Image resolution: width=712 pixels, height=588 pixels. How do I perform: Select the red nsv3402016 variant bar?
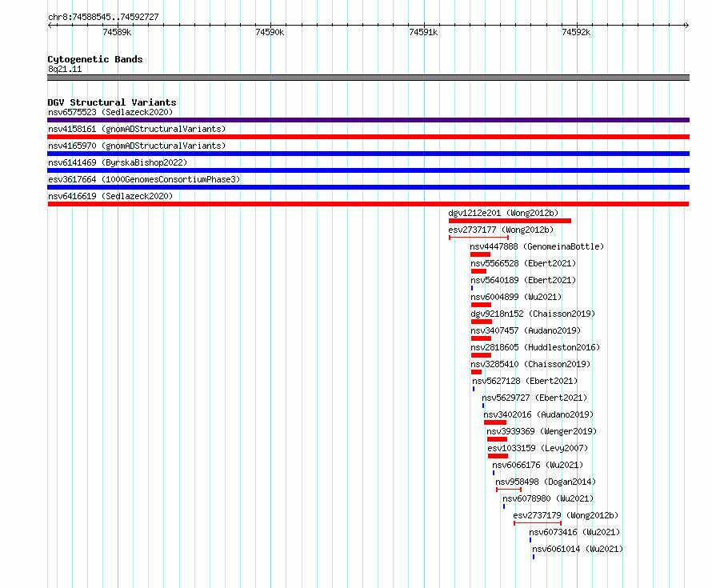[x=495, y=422]
